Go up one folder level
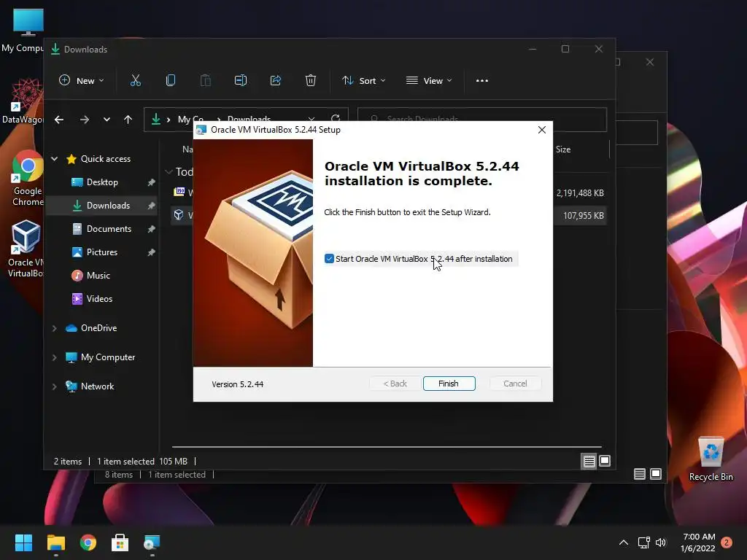Screen dimensions: 747x560 128,120
